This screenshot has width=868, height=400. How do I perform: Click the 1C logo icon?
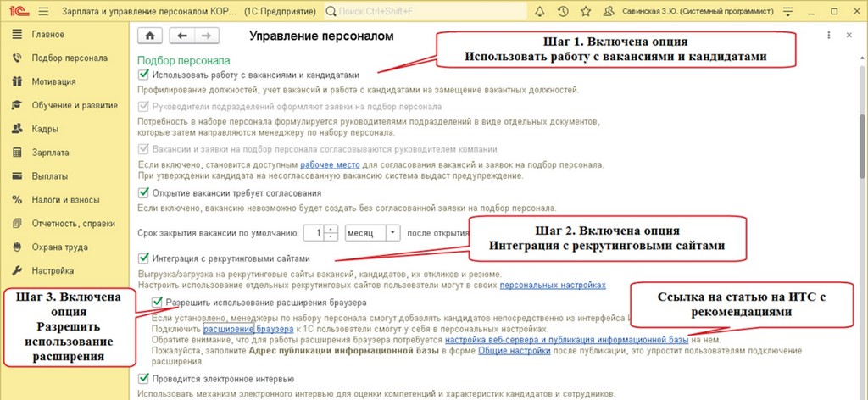point(19,11)
